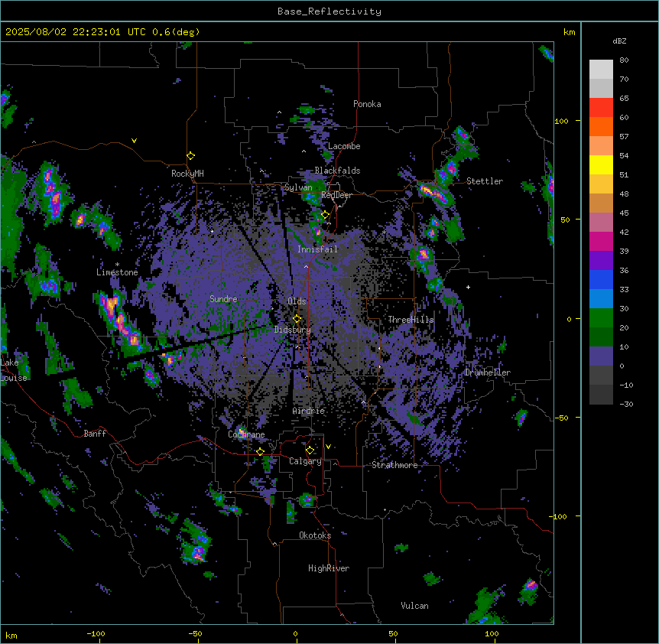
Task: Click the HighRiver label
Action: click(x=329, y=568)
